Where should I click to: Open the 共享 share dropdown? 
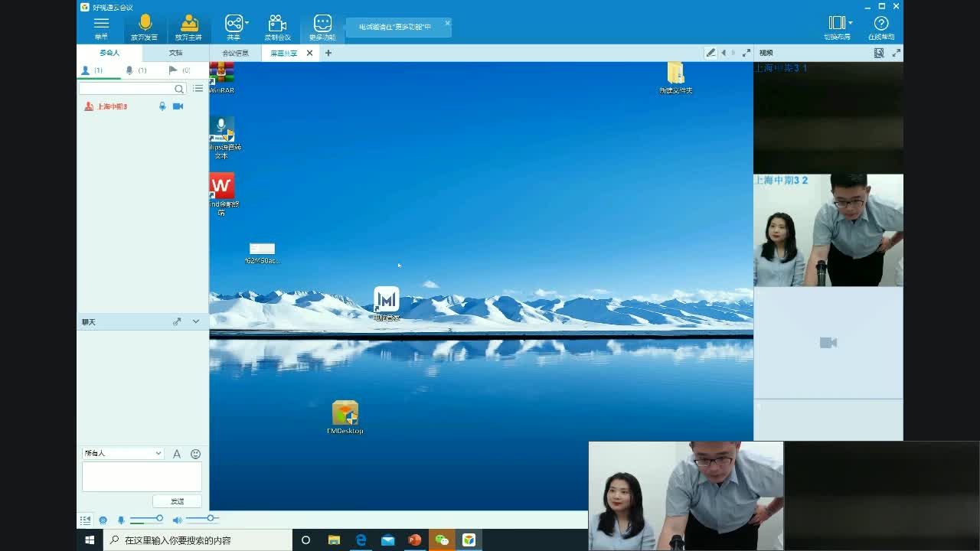235,28
